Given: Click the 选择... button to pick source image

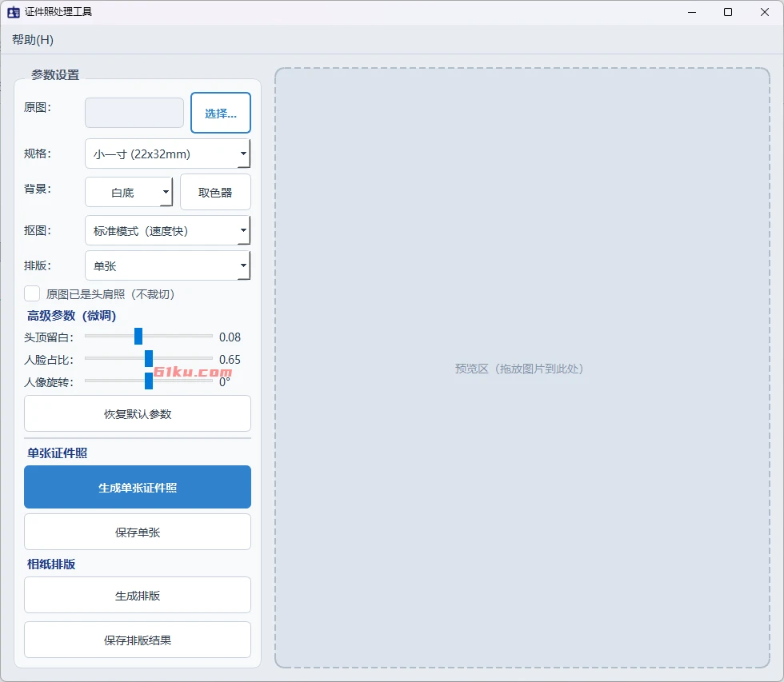Looking at the screenshot, I should [x=221, y=113].
